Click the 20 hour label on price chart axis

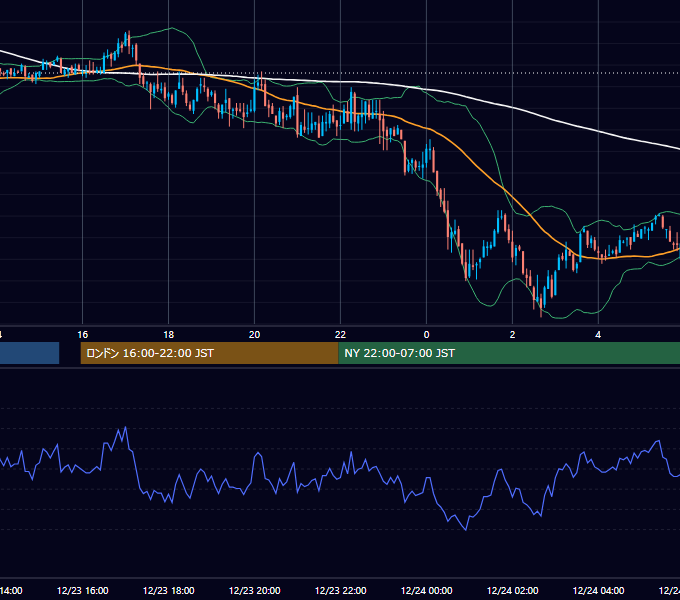pyautogui.click(x=255, y=335)
